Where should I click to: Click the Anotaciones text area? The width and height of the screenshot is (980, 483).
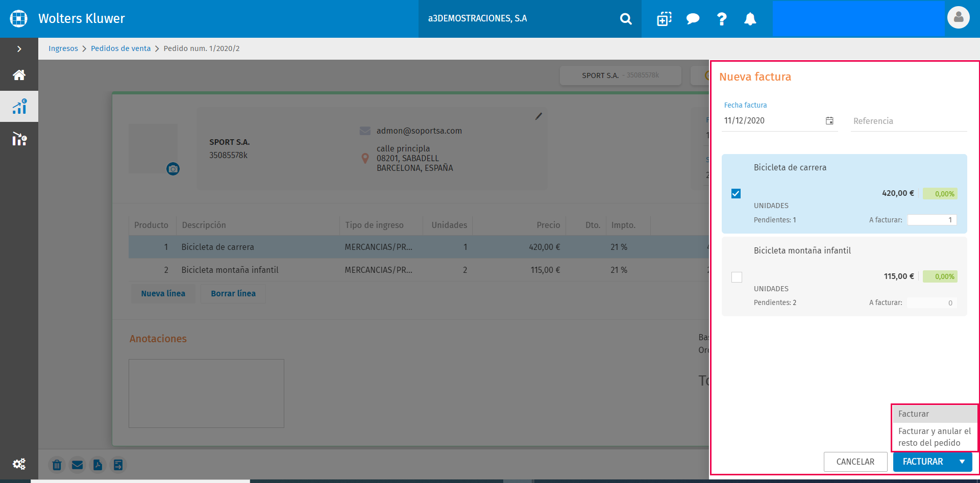(206, 393)
